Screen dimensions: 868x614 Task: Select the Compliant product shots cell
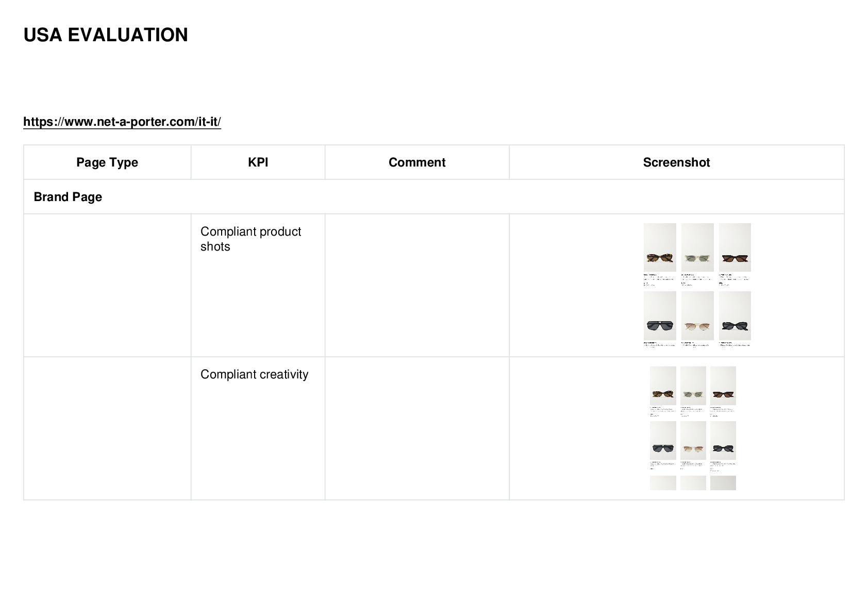pyautogui.click(x=258, y=285)
